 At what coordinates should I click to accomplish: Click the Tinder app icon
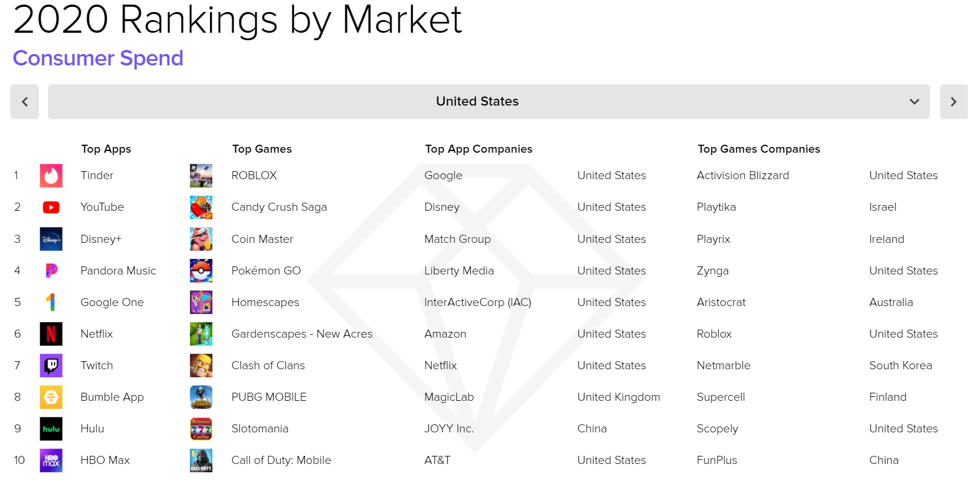point(51,176)
